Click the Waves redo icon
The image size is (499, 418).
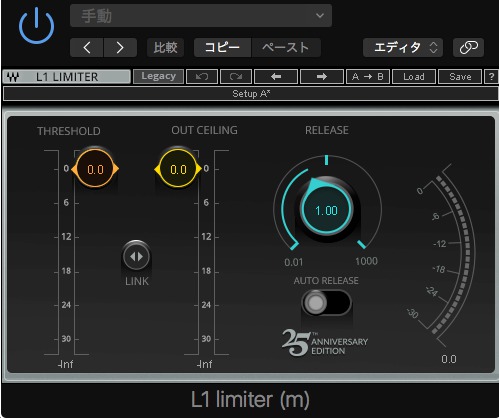tap(236, 76)
